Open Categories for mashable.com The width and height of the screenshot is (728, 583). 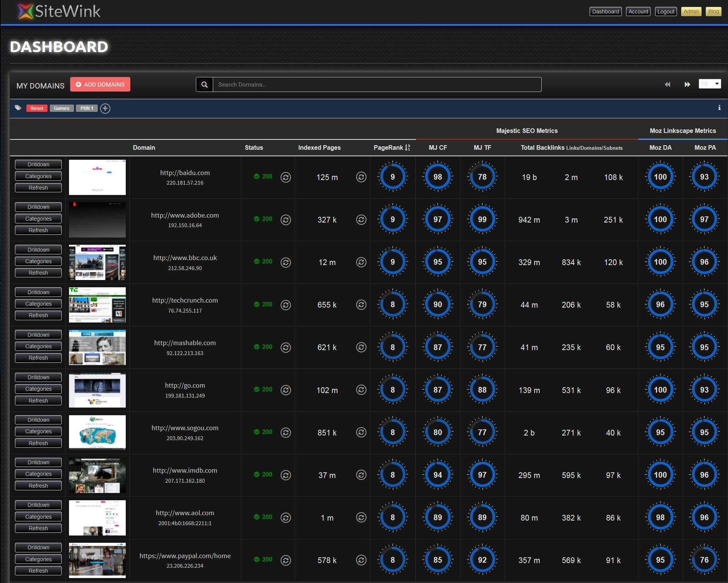tap(38, 346)
